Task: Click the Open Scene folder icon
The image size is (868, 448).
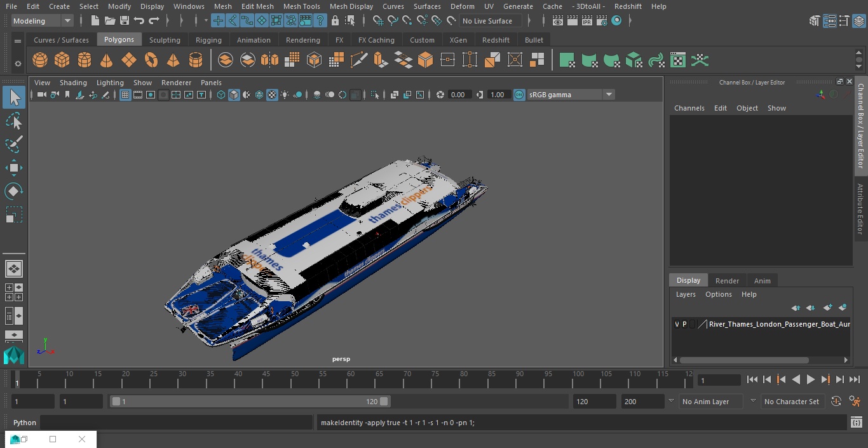Action: pos(110,21)
